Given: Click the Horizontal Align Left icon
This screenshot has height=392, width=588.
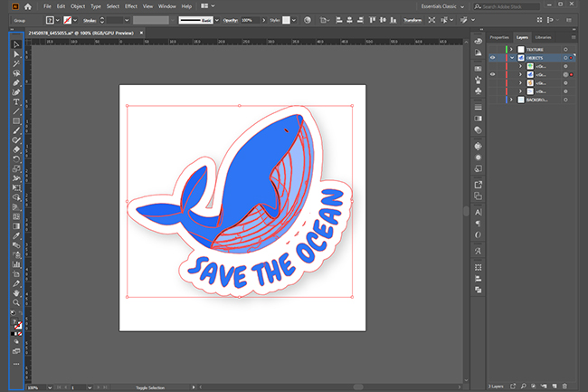Looking at the screenshot, I should (339, 20).
